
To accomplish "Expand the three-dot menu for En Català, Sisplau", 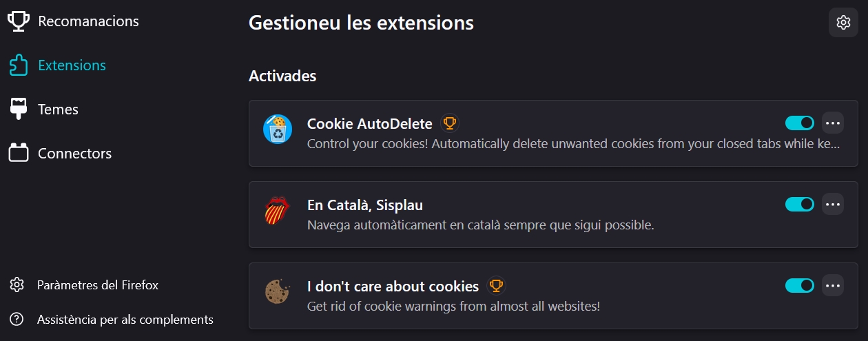I will (x=833, y=205).
